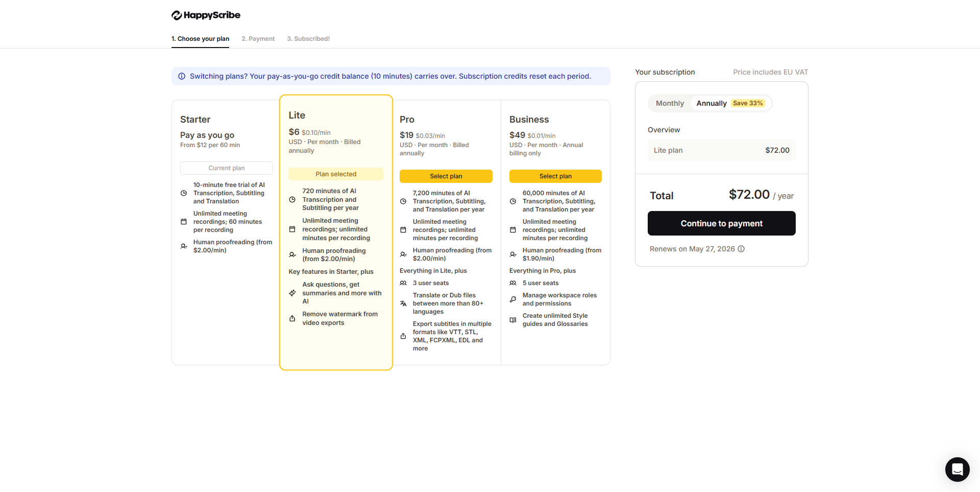980x492 pixels.
Task: Click the clock icon for Starter free trial
Action: (x=184, y=193)
